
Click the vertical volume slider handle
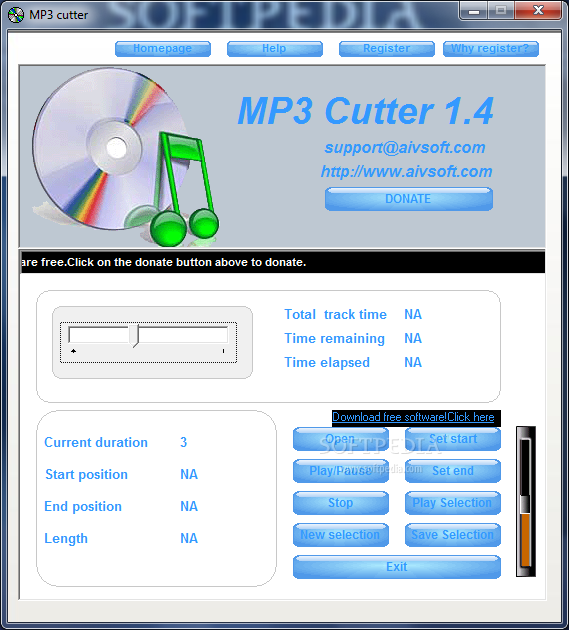coord(525,504)
